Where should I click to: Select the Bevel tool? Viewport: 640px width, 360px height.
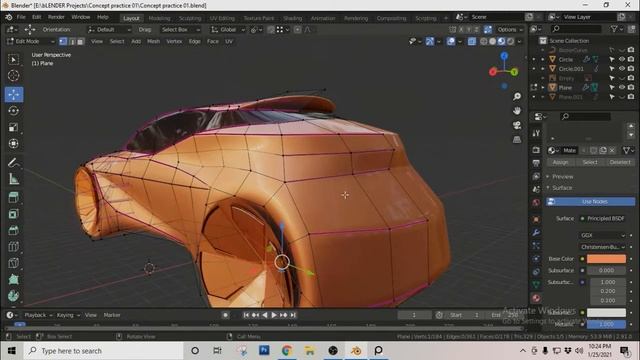tap(13, 230)
